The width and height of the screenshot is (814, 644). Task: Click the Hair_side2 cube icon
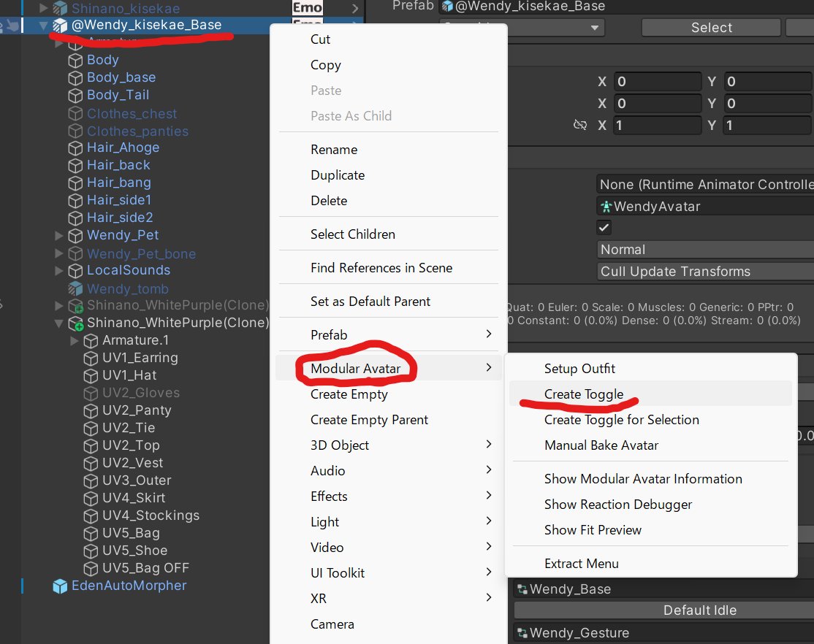click(75, 218)
